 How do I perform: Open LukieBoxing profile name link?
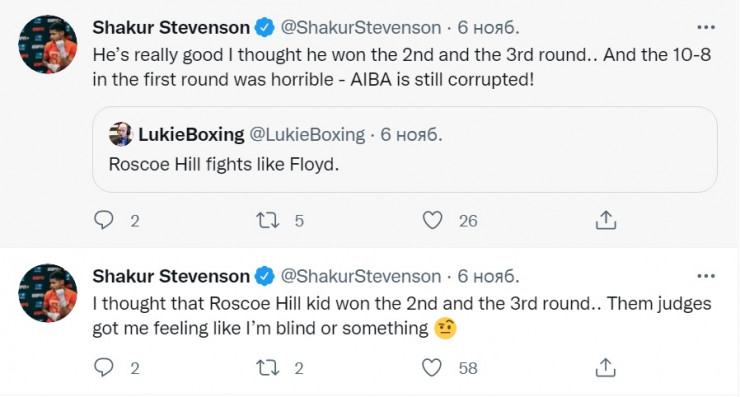[x=191, y=135]
